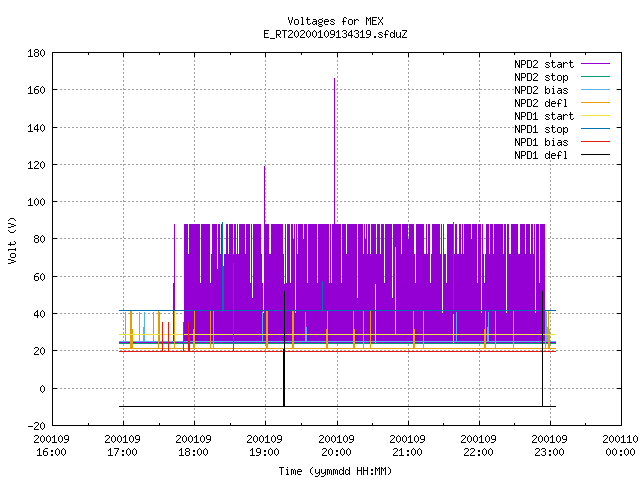Click the 'NPD1 bias' legend label
This screenshot has width=640, height=480.
541,142
